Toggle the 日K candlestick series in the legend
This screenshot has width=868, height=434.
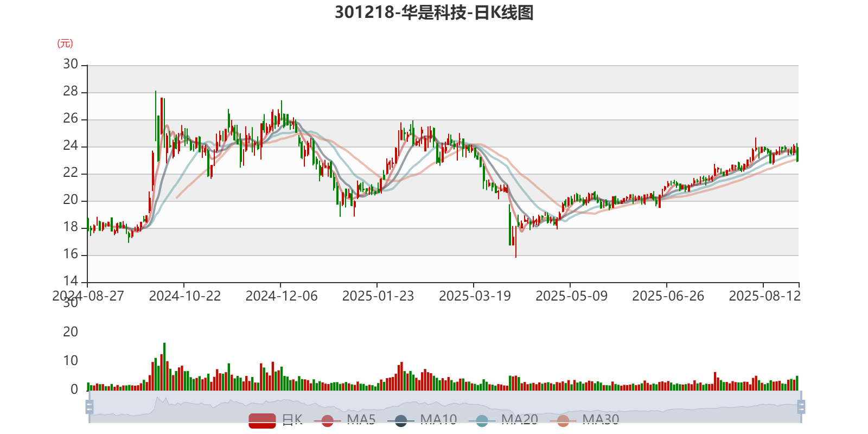(x=276, y=420)
